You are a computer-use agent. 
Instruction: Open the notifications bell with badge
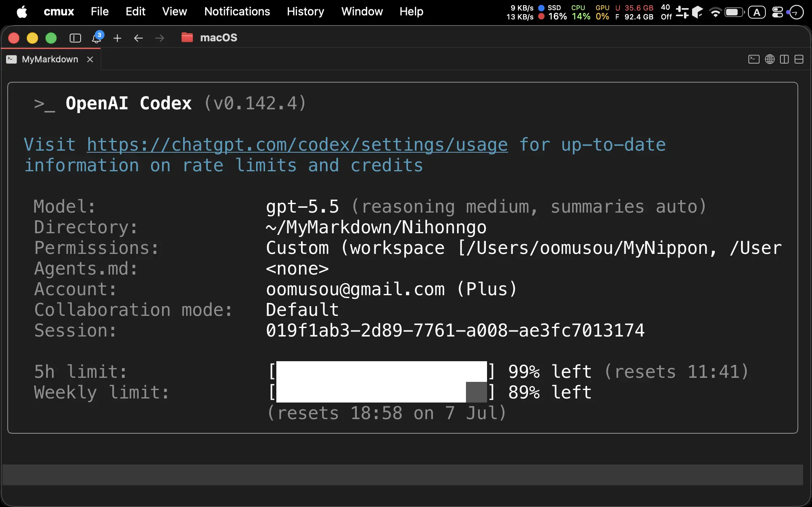(97, 38)
